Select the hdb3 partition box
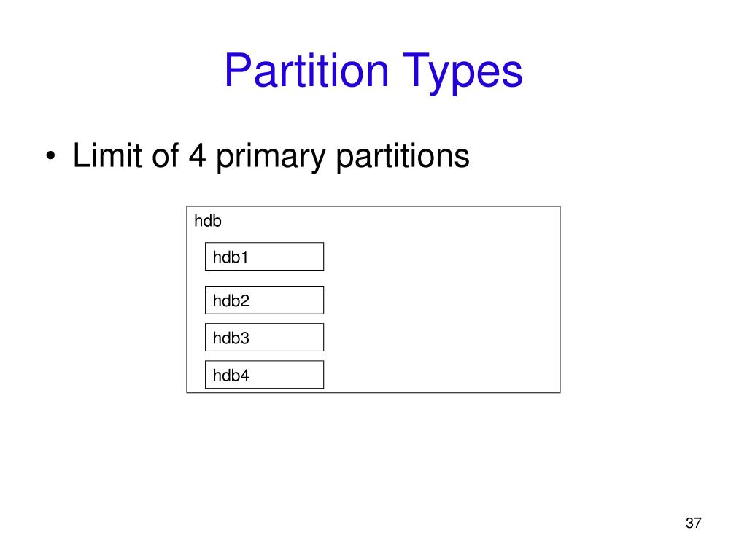The width and height of the screenshot is (747, 560). point(264,337)
